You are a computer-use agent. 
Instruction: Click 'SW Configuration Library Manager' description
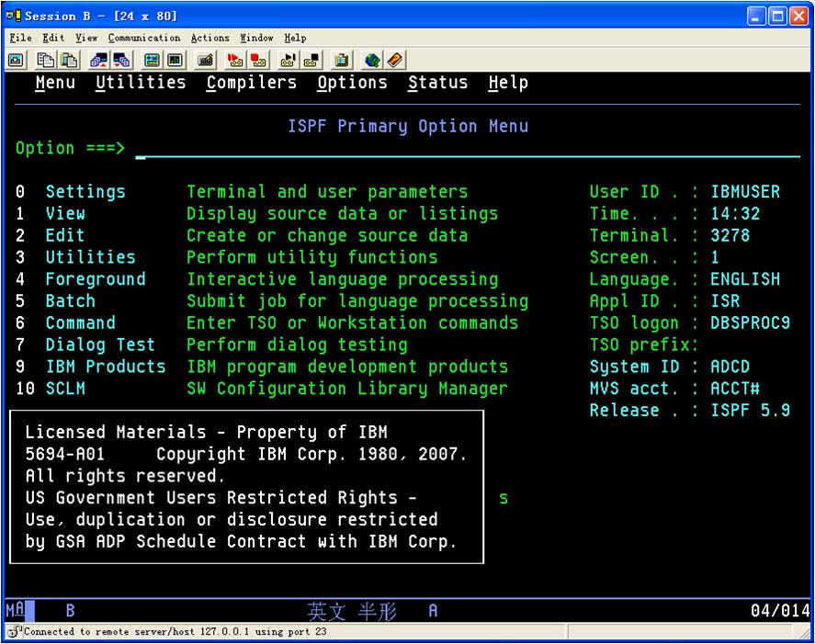click(x=347, y=389)
